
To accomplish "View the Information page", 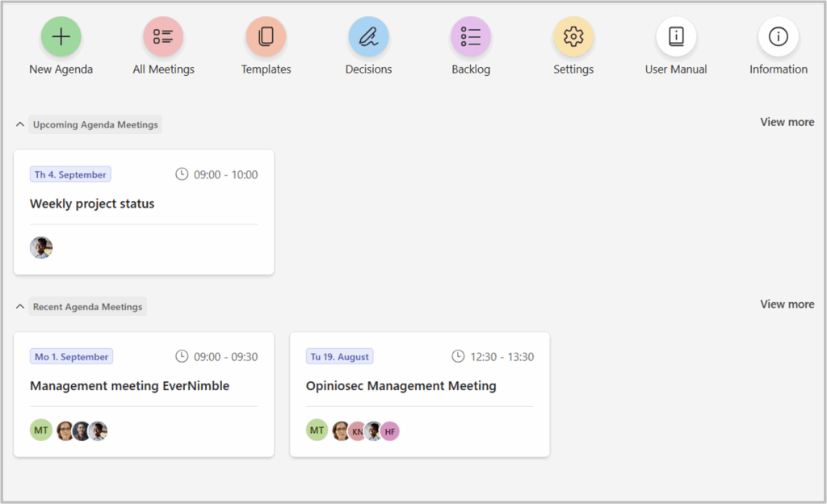I will point(778,36).
